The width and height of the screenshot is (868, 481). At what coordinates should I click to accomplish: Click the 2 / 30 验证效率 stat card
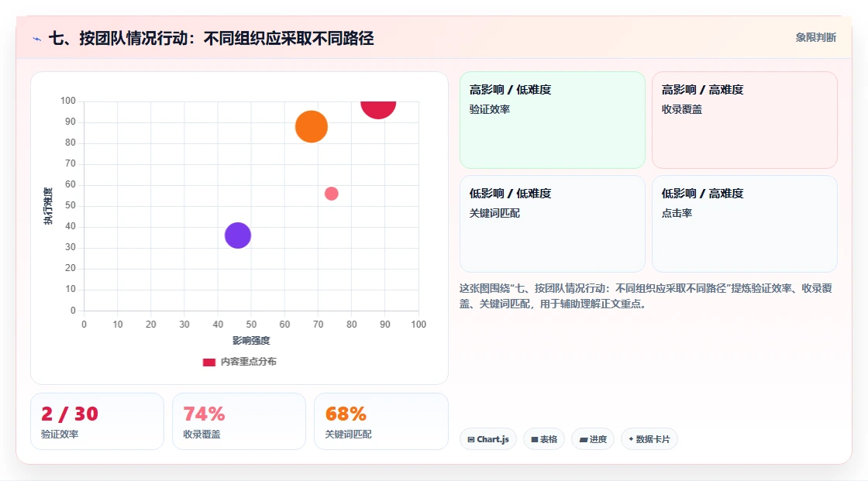98,421
